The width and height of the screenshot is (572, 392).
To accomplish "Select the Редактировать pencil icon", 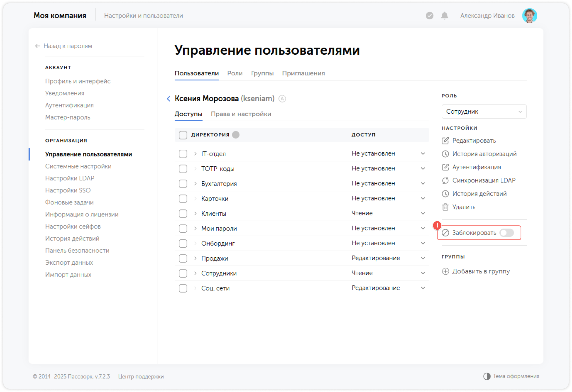I will coord(445,140).
